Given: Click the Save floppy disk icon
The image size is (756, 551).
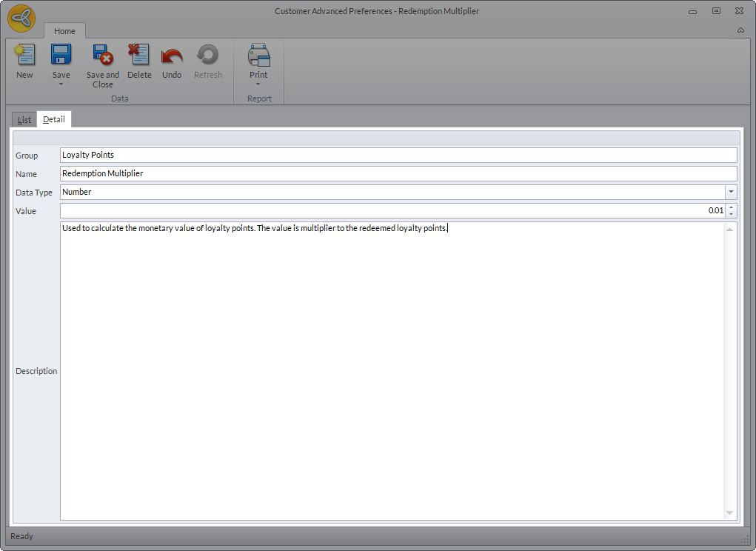Looking at the screenshot, I should 61,56.
